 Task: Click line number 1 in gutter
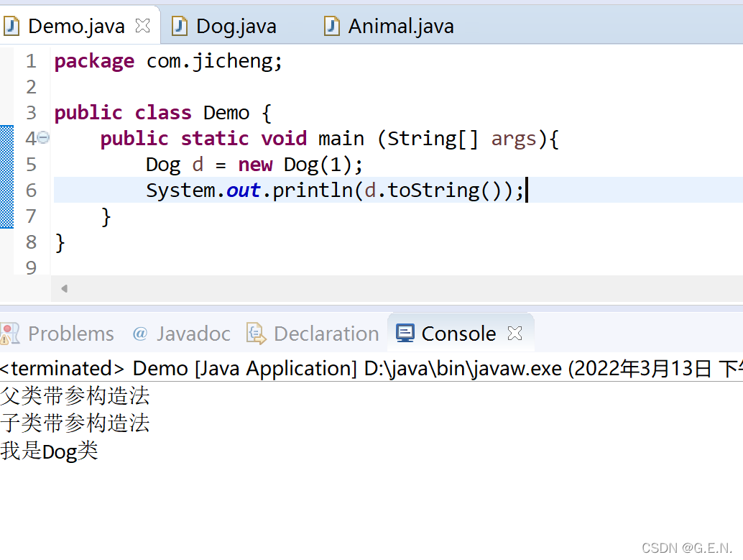(32, 61)
